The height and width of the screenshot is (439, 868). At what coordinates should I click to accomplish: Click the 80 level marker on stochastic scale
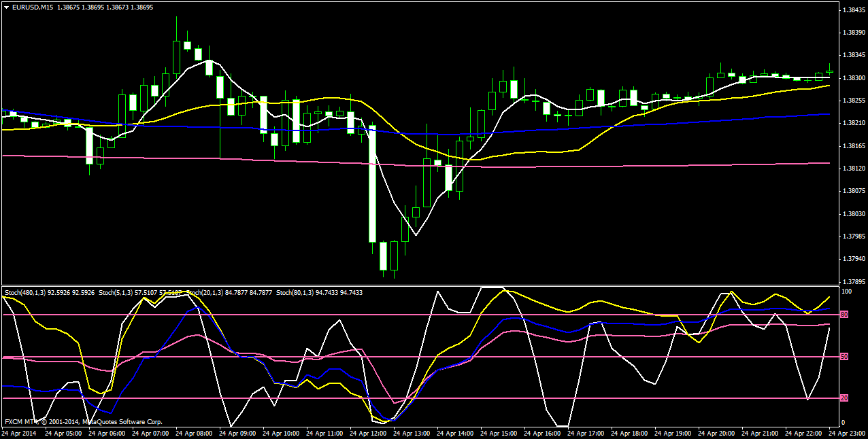(844, 315)
